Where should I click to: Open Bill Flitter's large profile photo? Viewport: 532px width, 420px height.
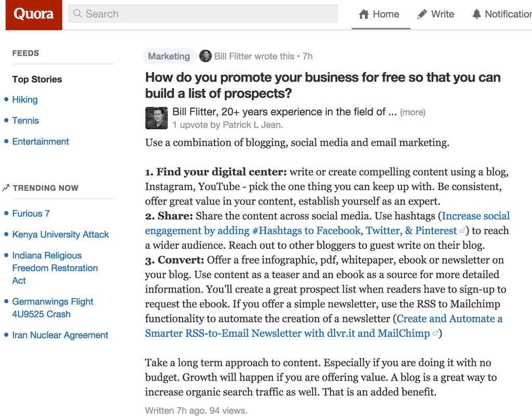156,118
